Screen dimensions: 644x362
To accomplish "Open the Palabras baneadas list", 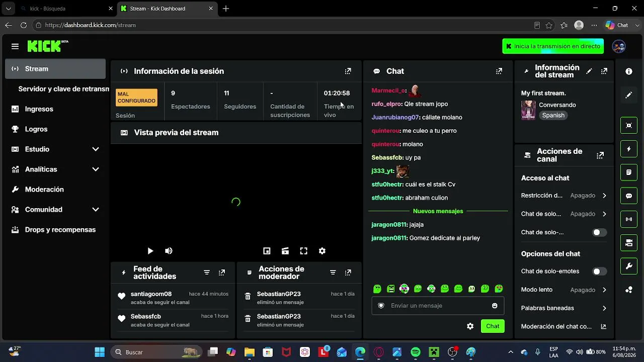I will (564, 308).
